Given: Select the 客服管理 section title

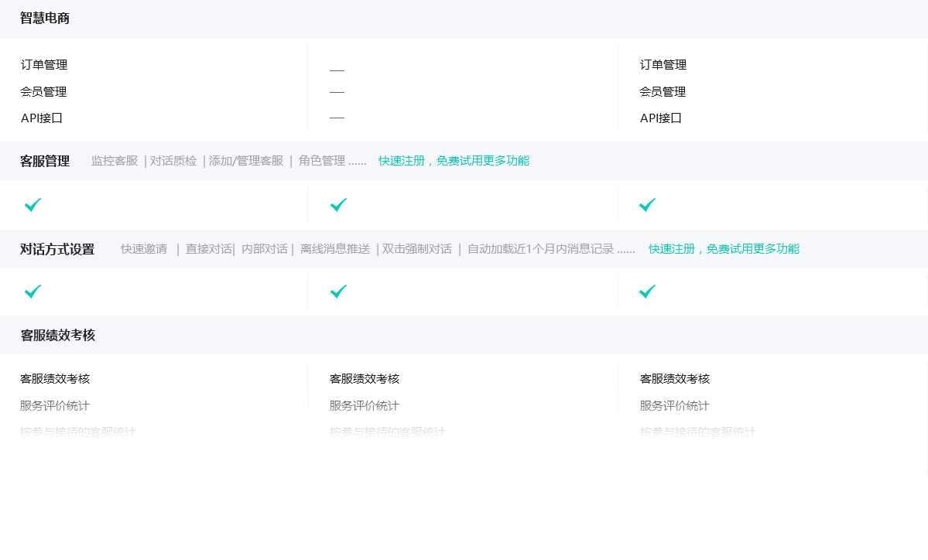Looking at the screenshot, I should tap(45, 161).
